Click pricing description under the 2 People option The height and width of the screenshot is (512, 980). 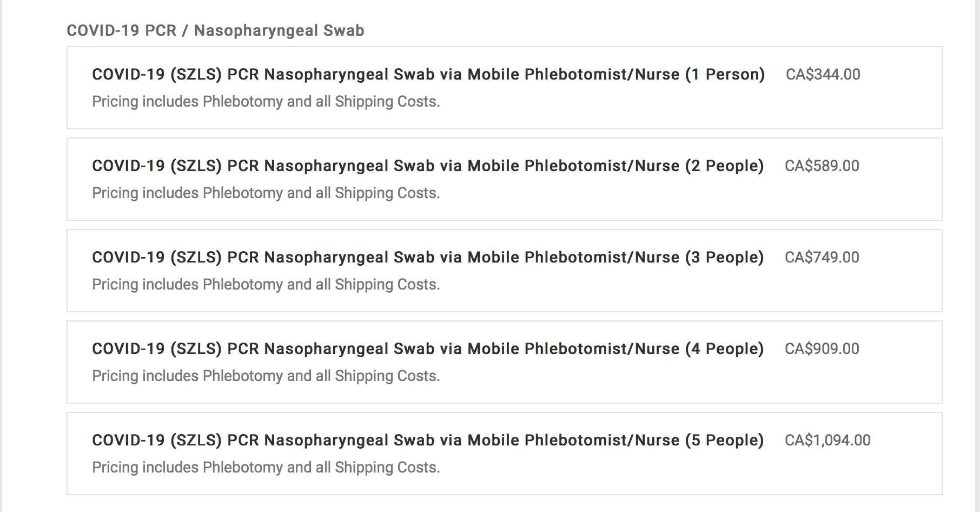coord(266,193)
